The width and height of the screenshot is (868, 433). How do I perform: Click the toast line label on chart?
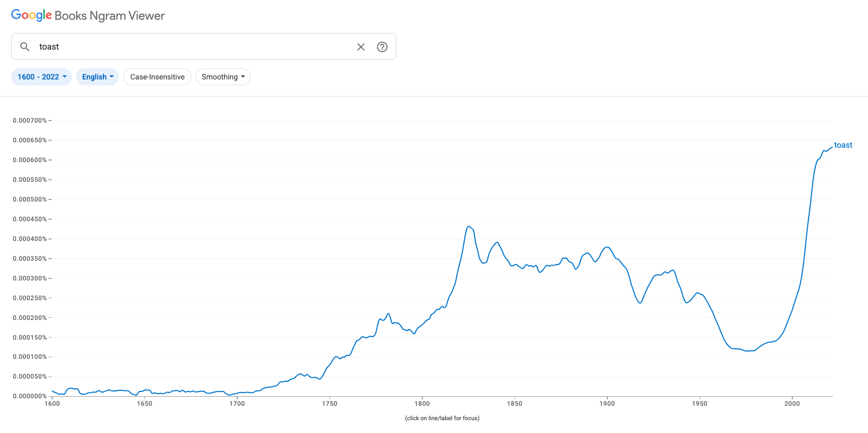pyautogui.click(x=843, y=145)
